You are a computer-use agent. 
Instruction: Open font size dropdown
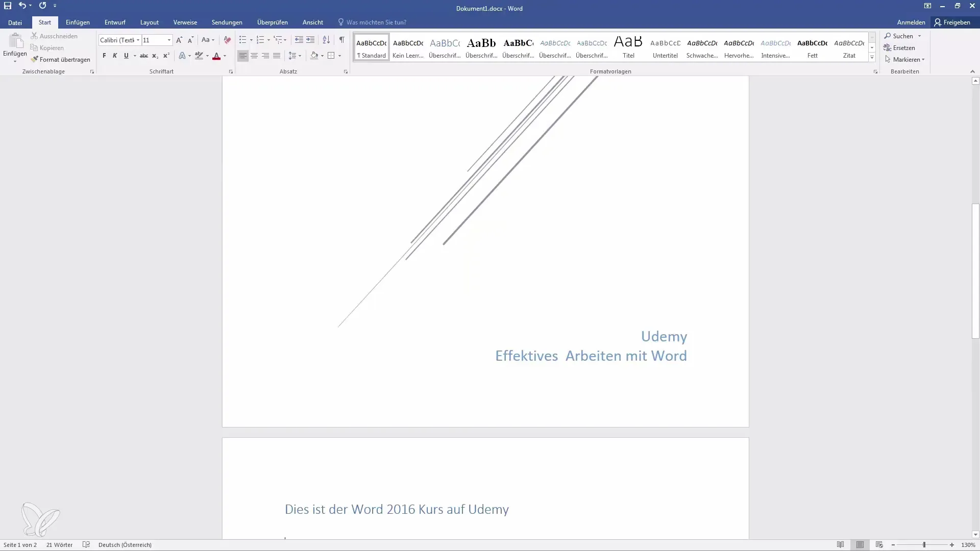(169, 40)
